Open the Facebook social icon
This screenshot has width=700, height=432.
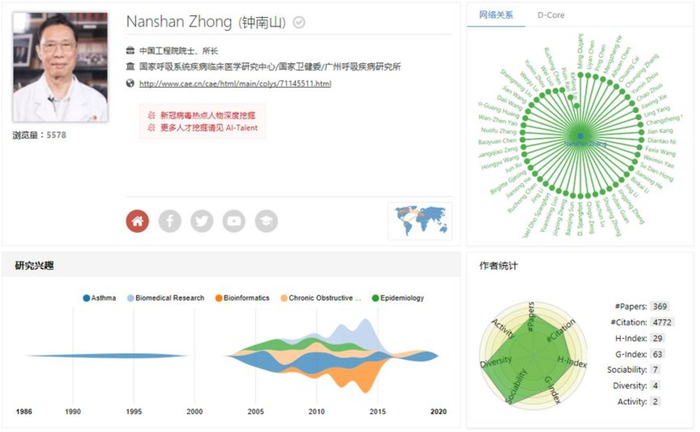[x=170, y=220]
